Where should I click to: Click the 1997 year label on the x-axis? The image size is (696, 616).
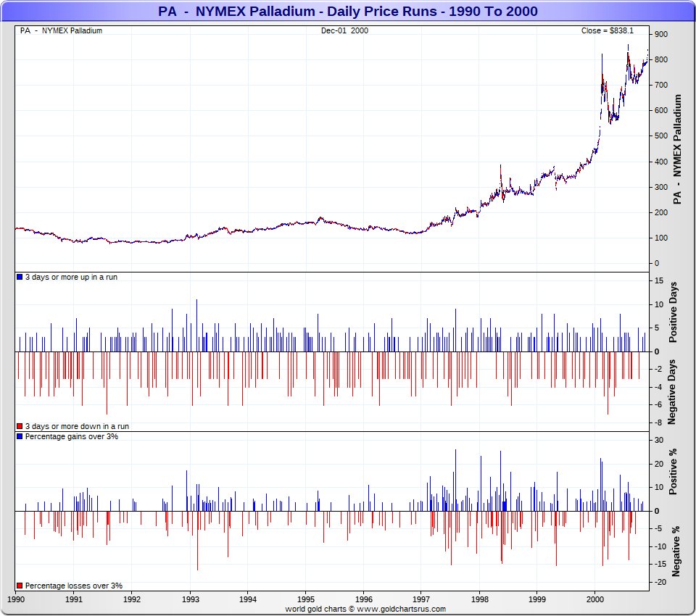pos(421,599)
